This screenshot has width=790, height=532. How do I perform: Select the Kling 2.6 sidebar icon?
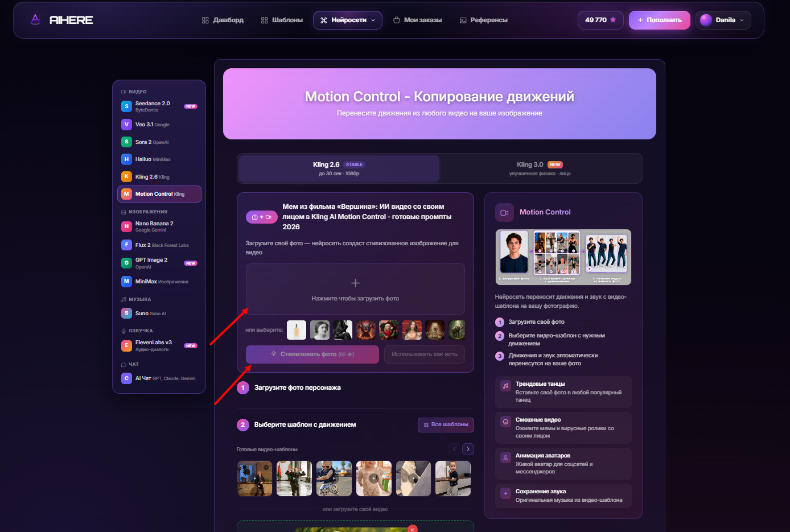[126, 176]
